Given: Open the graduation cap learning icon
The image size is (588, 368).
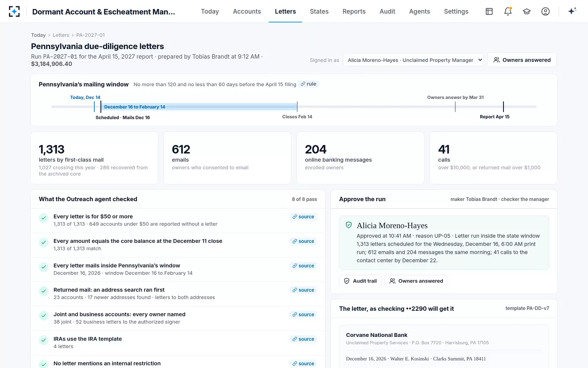Looking at the screenshot, I should point(527,11).
